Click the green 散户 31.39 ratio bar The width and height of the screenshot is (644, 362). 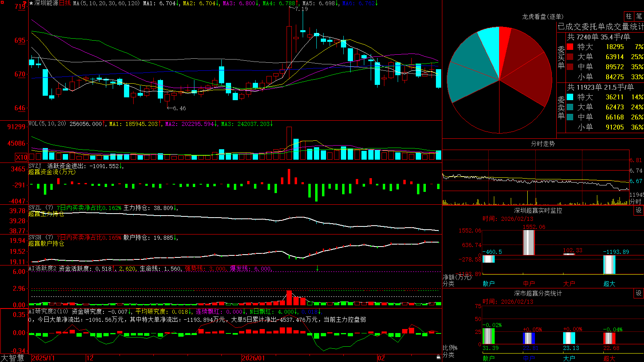488,336
